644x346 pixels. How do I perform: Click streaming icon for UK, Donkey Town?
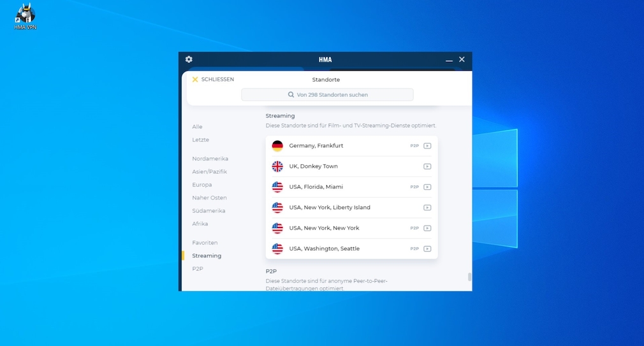pyautogui.click(x=427, y=166)
